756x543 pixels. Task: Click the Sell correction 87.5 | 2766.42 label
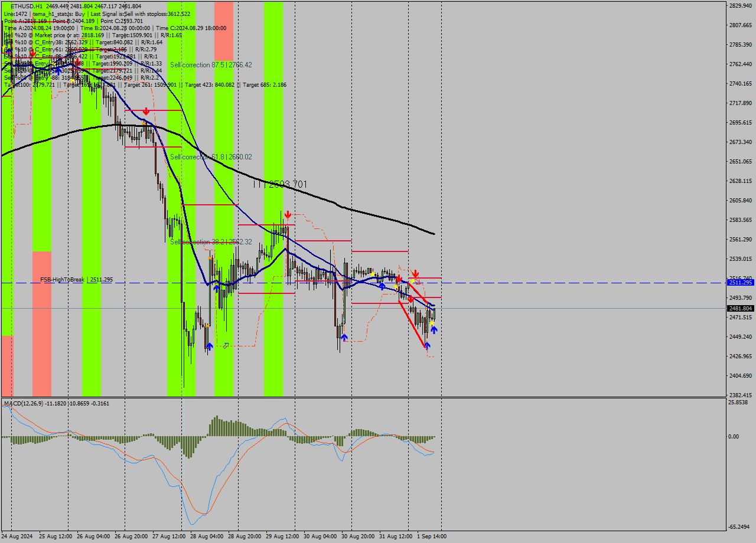pos(210,65)
